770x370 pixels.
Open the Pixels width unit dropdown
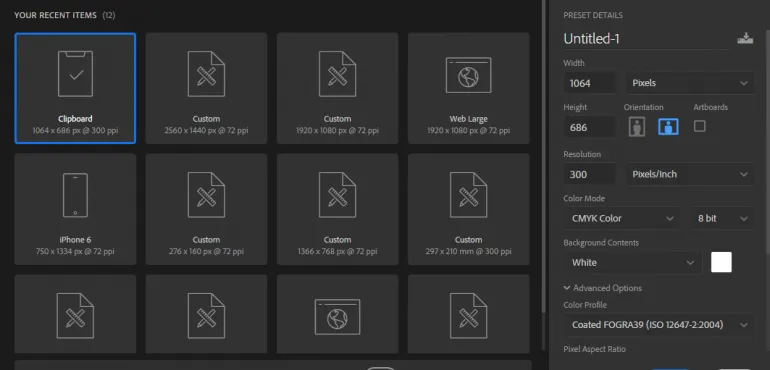tap(690, 83)
